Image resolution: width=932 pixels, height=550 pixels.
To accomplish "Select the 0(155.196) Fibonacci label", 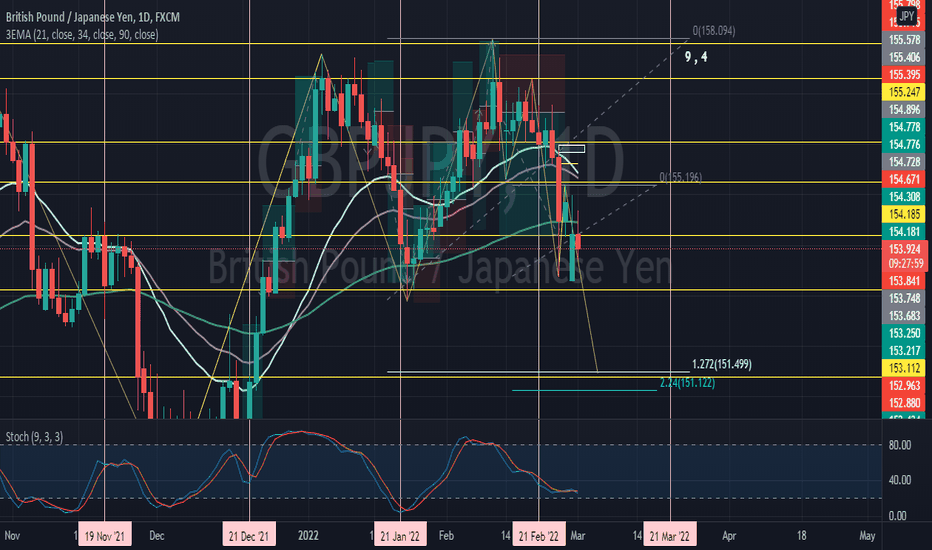I will (681, 177).
